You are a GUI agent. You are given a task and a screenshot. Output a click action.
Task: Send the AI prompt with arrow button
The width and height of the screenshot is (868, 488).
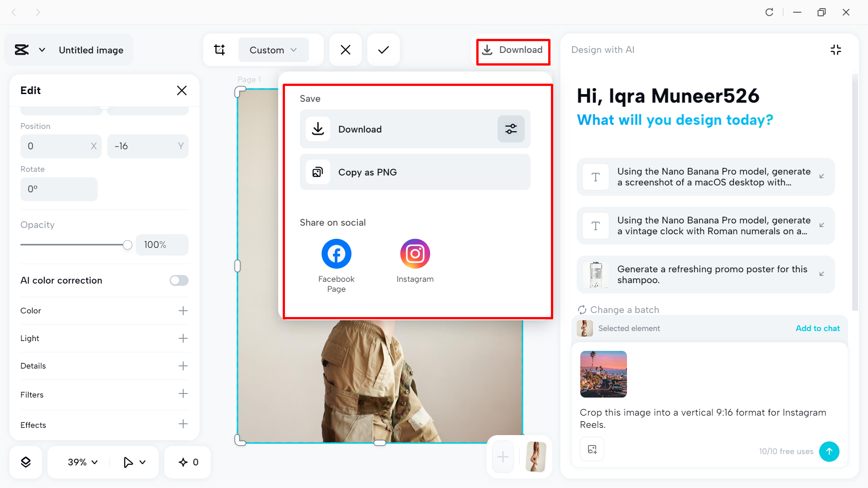point(829,451)
